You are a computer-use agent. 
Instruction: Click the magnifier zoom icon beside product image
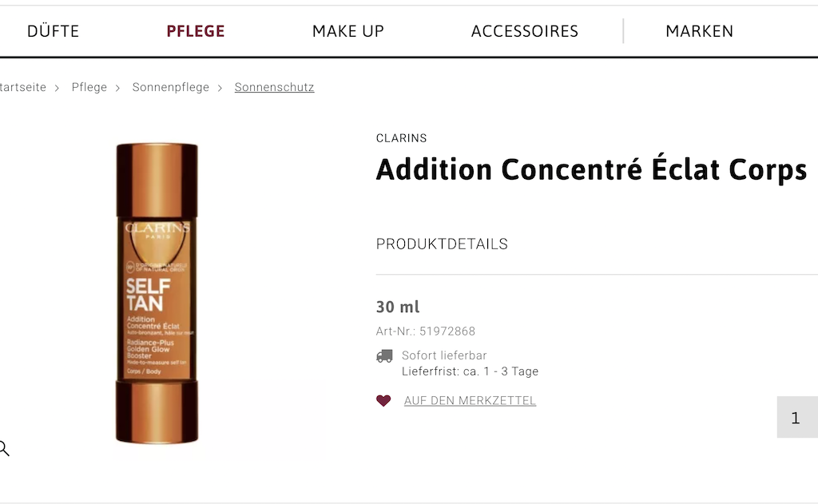click(4, 448)
